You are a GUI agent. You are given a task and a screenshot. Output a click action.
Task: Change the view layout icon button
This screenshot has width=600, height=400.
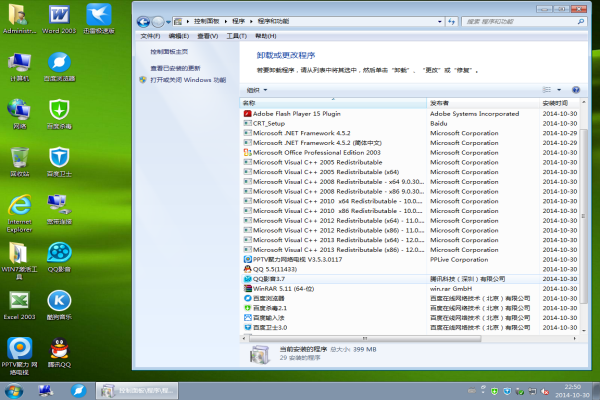(547, 90)
